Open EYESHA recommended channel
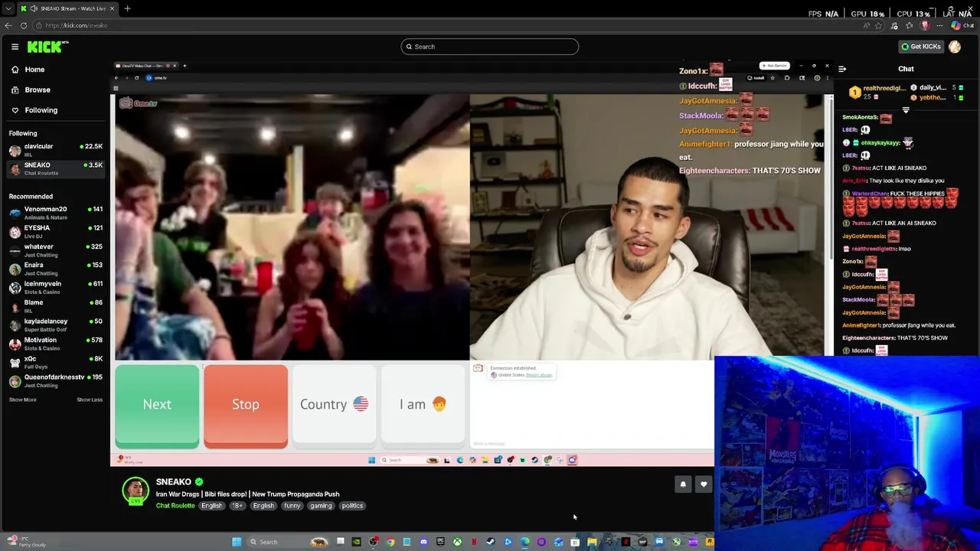 (x=55, y=231)
